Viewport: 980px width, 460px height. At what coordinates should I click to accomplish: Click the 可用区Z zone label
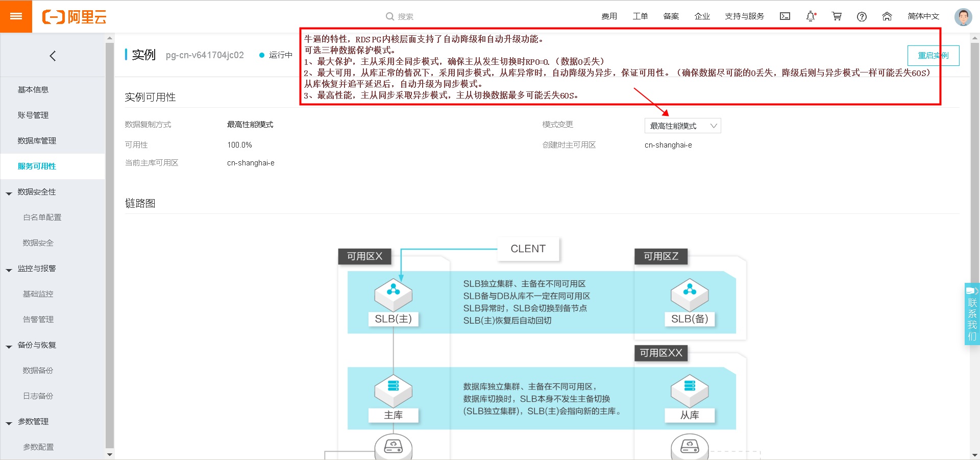pos(661,256)
